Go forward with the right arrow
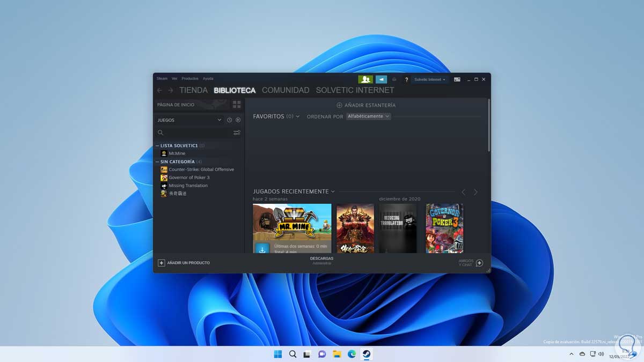 (170, 90)
